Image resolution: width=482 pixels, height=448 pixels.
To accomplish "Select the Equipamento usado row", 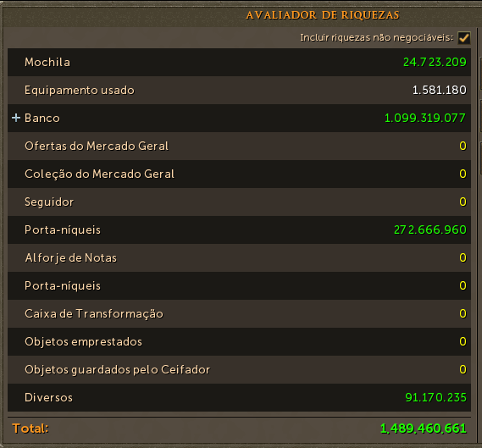I will point(239,90).
